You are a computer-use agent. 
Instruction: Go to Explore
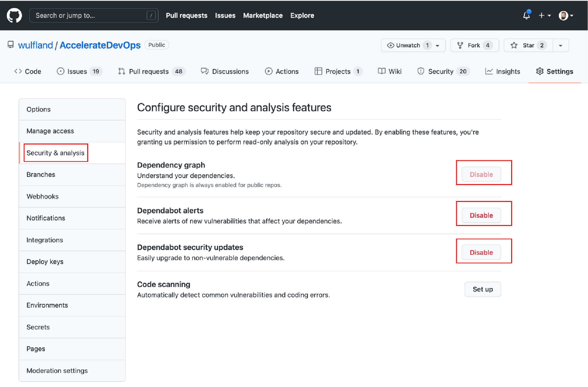tap(302, 15)
